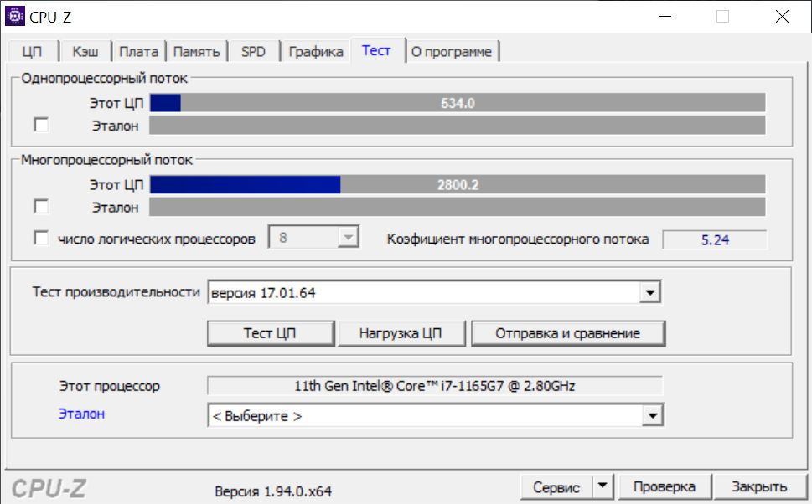This screenshot has width=812, height=504.
Task: Expand the benchmark version 17.01.64 dropdown
Action: 650,292
